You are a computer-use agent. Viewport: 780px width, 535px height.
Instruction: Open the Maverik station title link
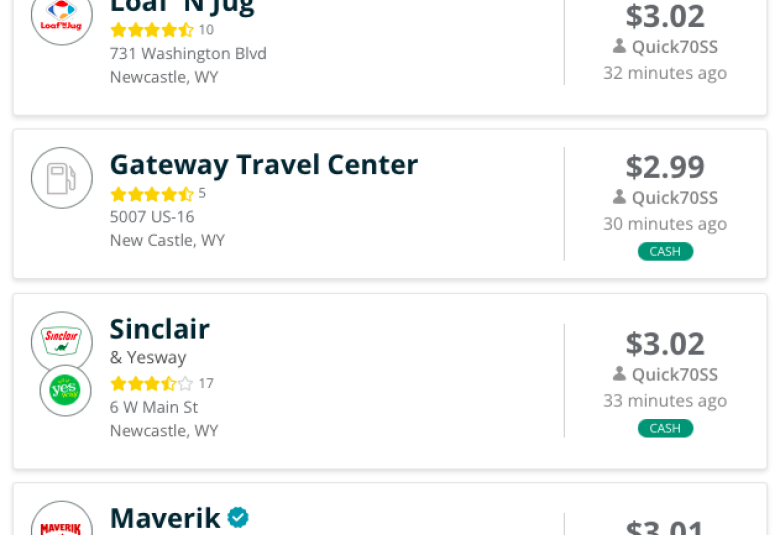coord(165,518)
